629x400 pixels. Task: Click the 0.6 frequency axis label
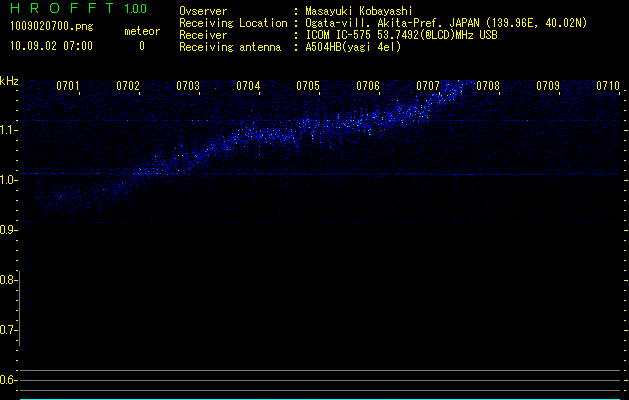[8, 380]
